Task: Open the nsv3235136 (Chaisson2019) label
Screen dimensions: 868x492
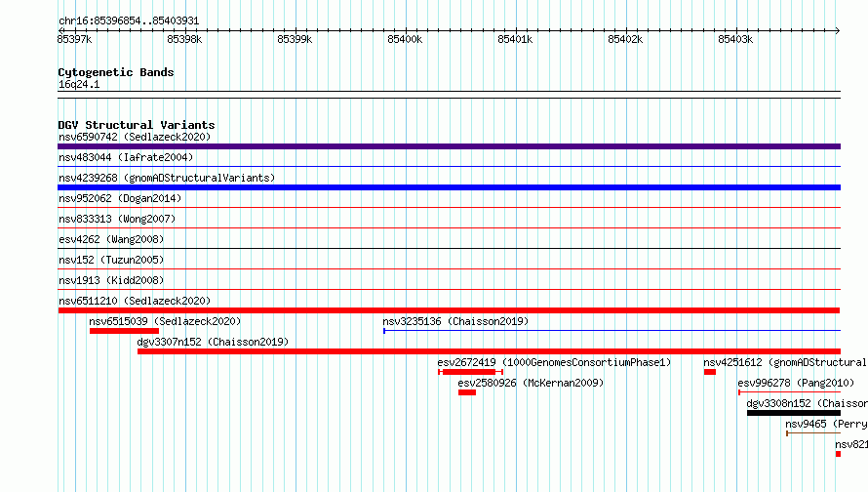Action: click(455, 321)
